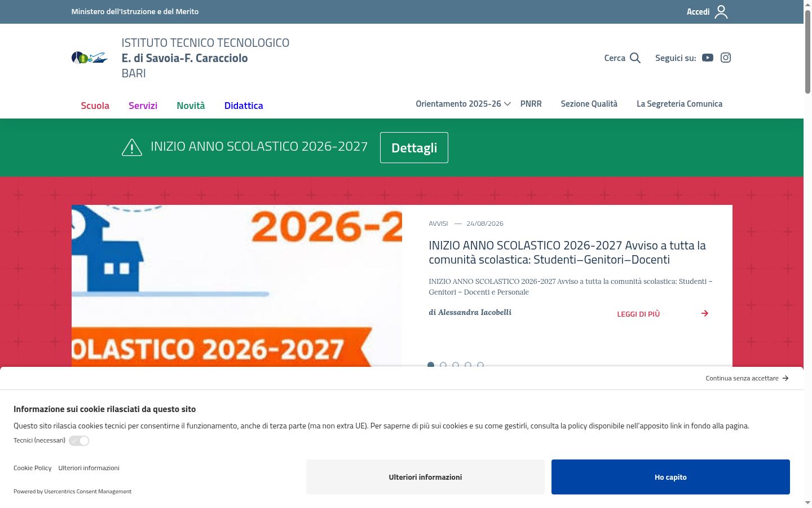The image size is (812, 508).
Task: Open the Didattica menu
Action: pos(244,106)
